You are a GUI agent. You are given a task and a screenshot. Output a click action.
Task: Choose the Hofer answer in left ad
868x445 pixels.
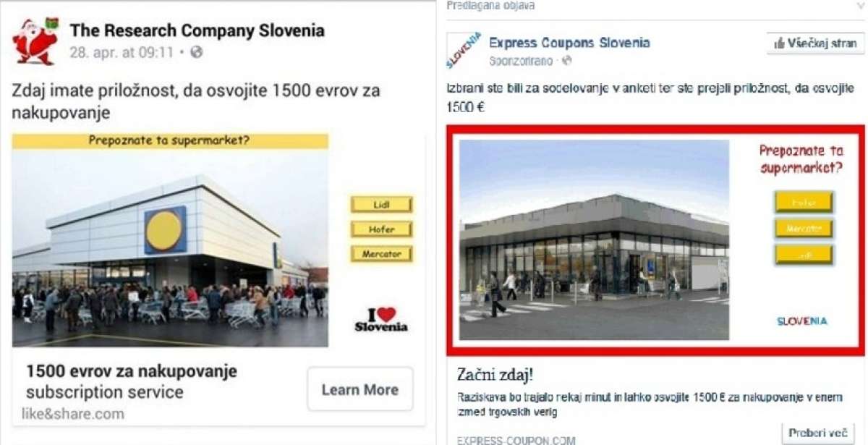tap(381, 229)
